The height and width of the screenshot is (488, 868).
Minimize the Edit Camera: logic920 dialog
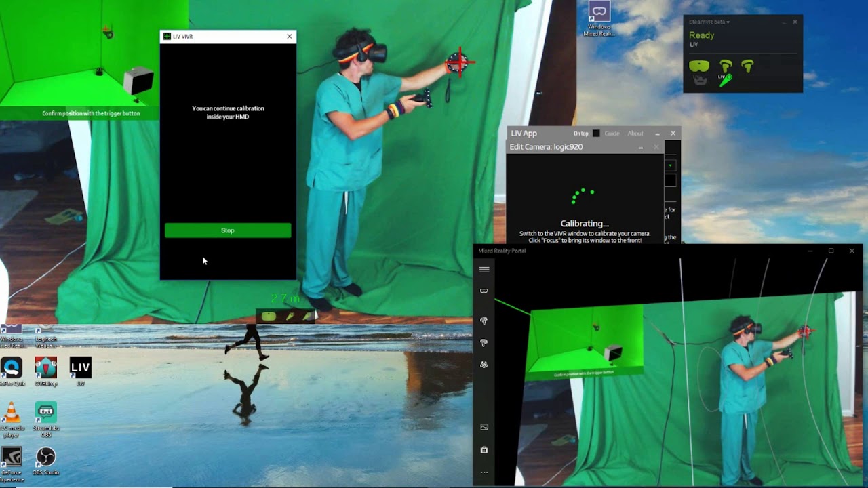tap(641, 147)
